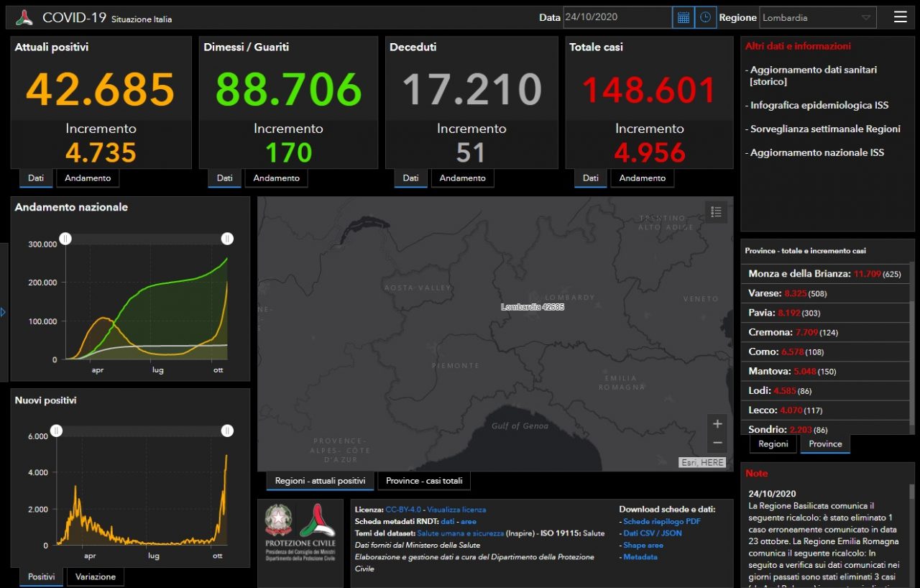Click the clock time icon
Image resolution: width=920 pixels, height=588 pixels.
tap(705, 17)
